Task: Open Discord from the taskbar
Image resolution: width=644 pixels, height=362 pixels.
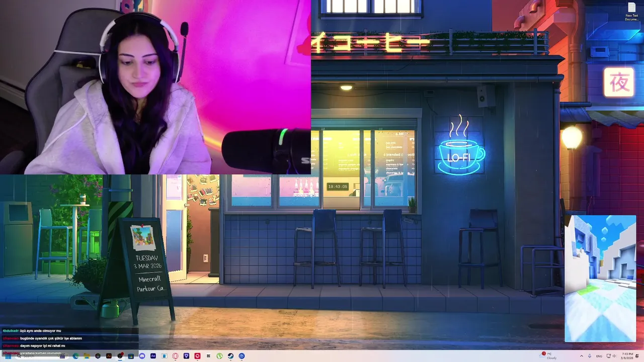Action: point(142,356)
